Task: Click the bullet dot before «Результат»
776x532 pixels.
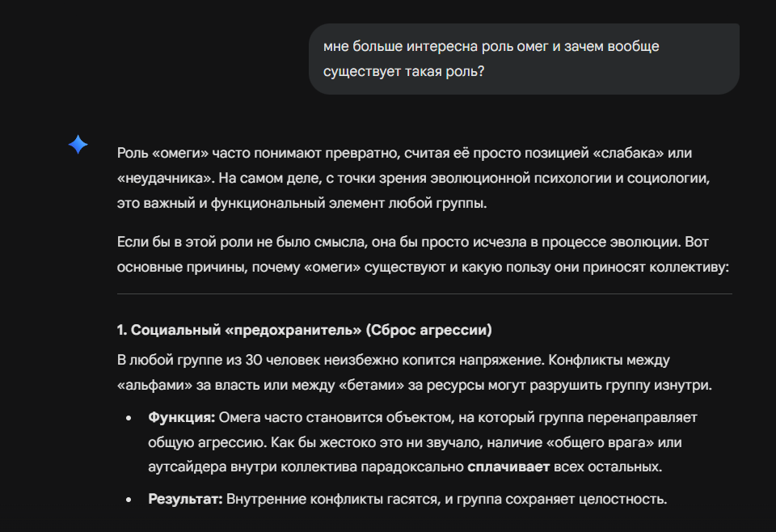Action: click(129, 500)
